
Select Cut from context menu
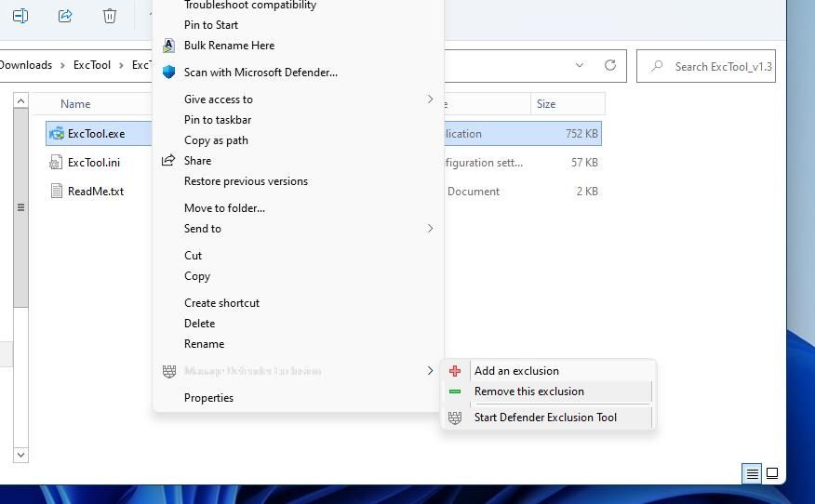(193, 256)
